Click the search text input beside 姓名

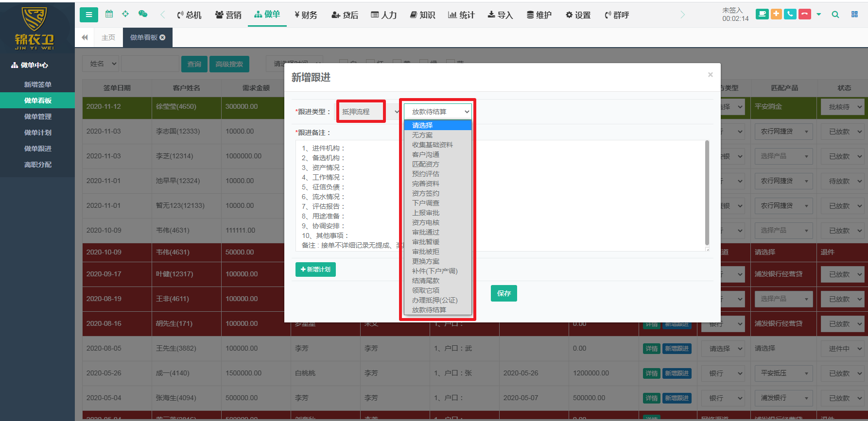150,64
